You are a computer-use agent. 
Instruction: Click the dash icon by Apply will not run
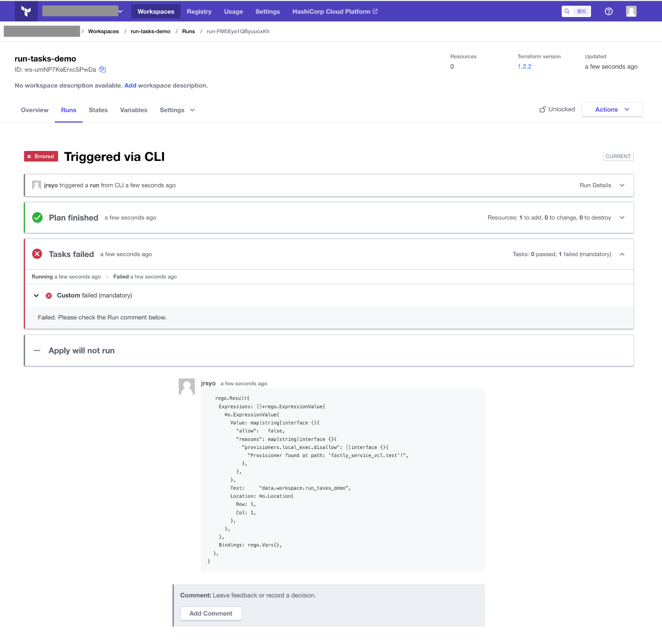pyautogui.click(x=37, y=351)
